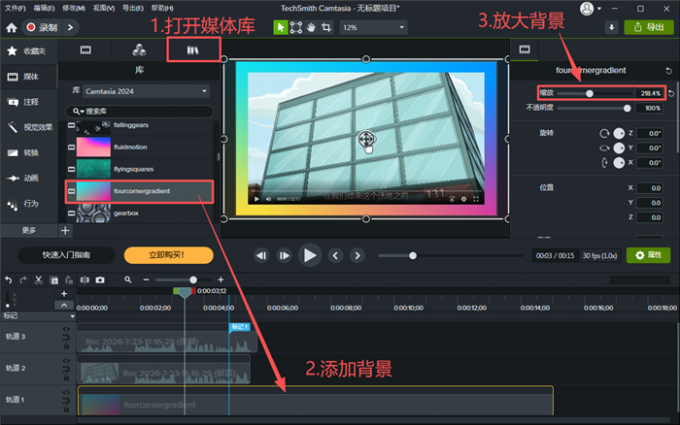
Task: Click 更多 to show more tools
Action: coord(29,230)
